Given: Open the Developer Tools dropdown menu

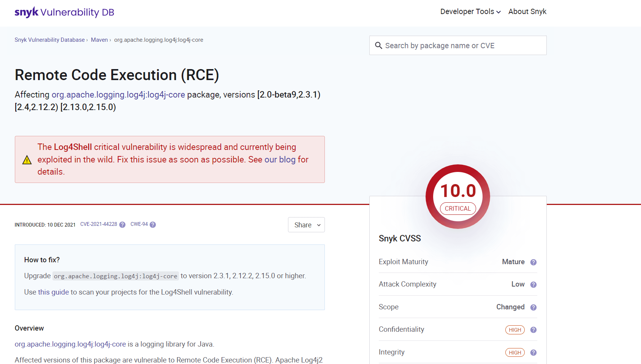Looking at the screenshot, I should tap(470, 12).
